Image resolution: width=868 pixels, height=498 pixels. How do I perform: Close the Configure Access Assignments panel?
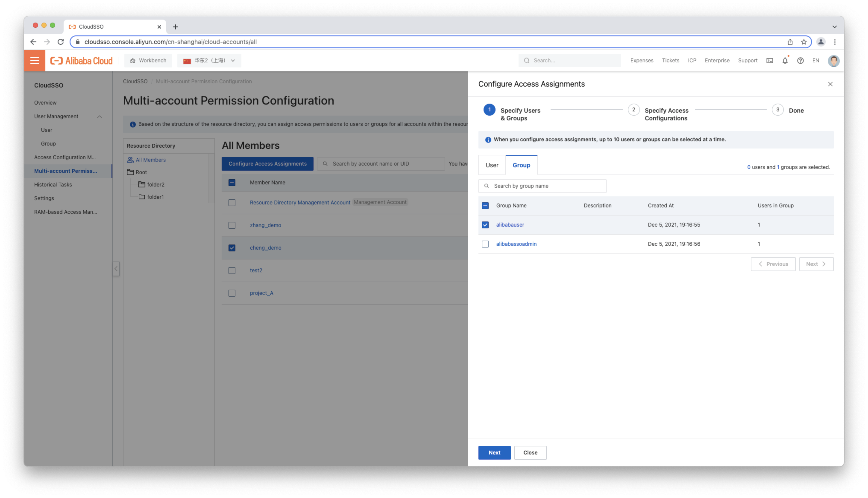830,84
